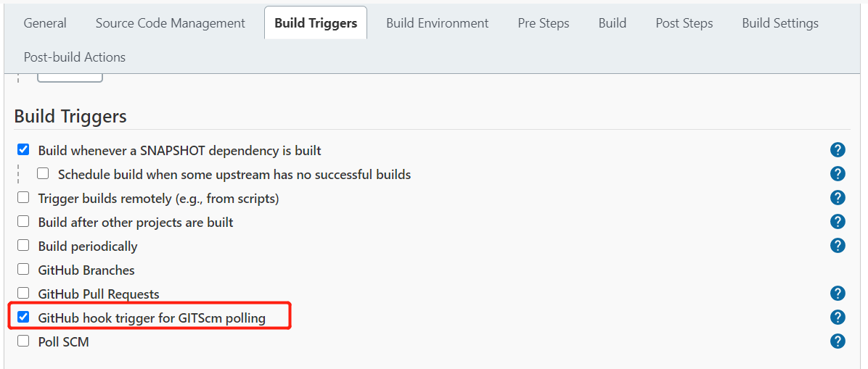Open help icon for Schedule build upstream option
Viewport: 868px width, 369px height.
838,174
